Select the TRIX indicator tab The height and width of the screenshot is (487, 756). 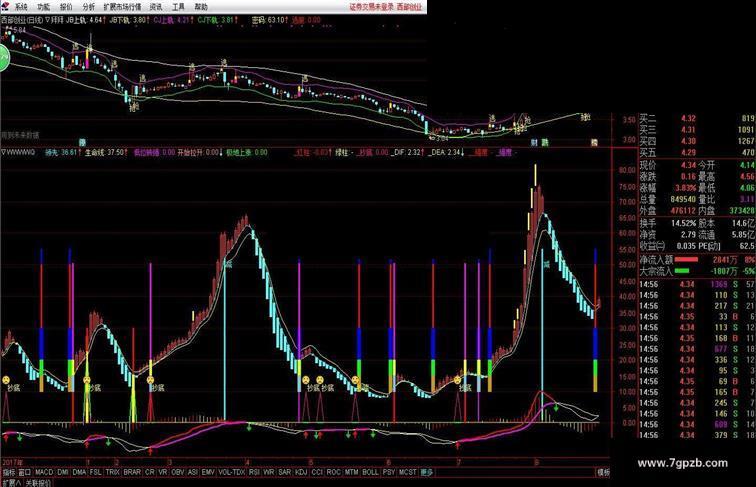tap(112, 472)
